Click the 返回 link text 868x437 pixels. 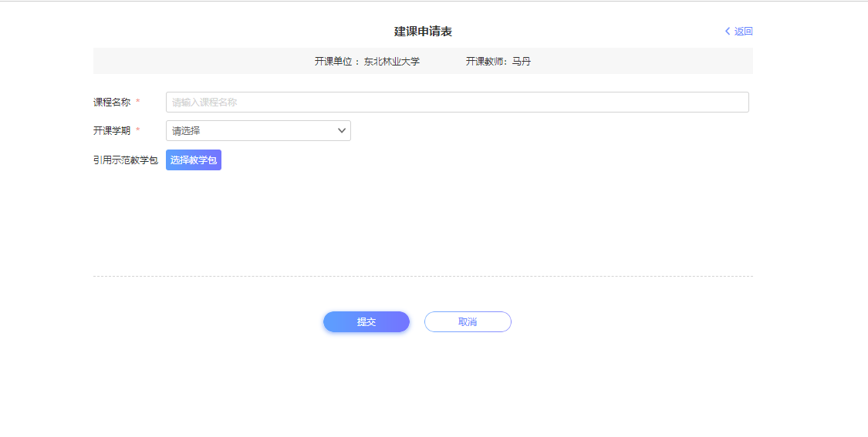click(x=743, y=32)
